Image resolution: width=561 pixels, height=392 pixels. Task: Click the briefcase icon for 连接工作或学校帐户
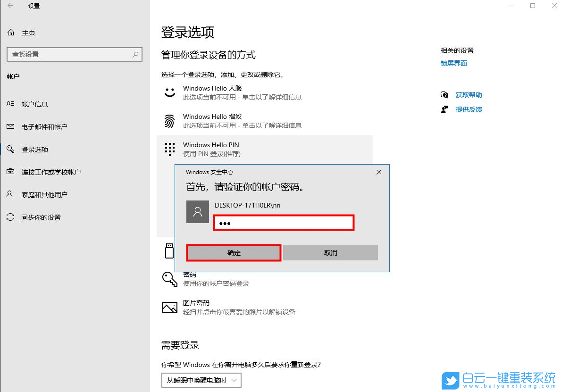pos(11,172)
